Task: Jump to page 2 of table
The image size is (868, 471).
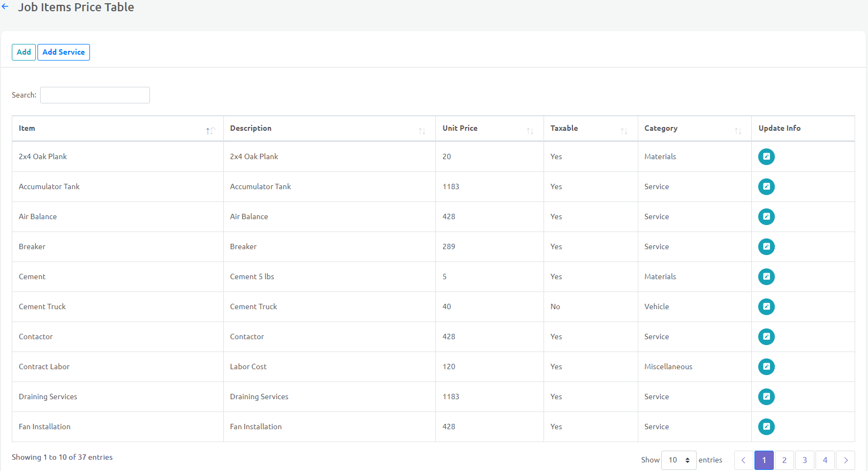Action: (x=784, y=460)
